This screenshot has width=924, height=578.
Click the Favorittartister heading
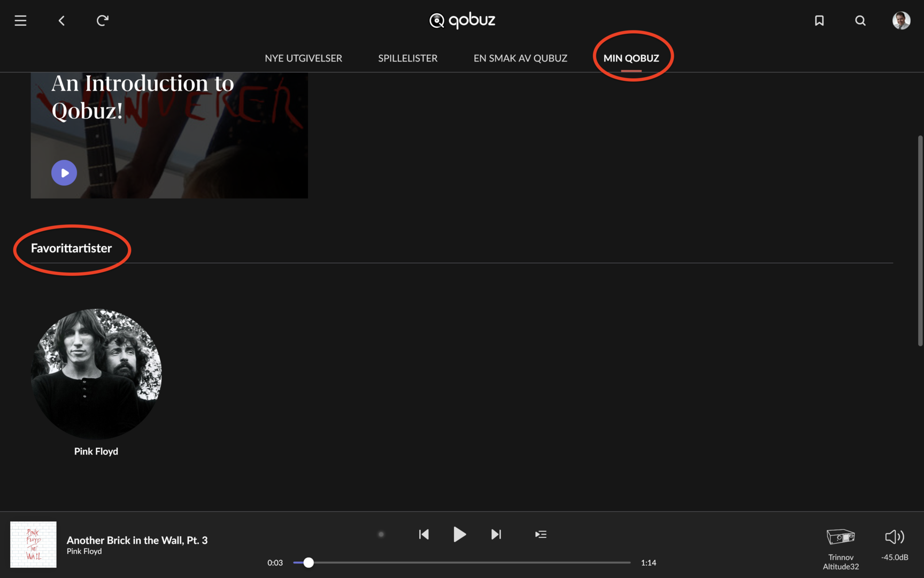[71, 248]
